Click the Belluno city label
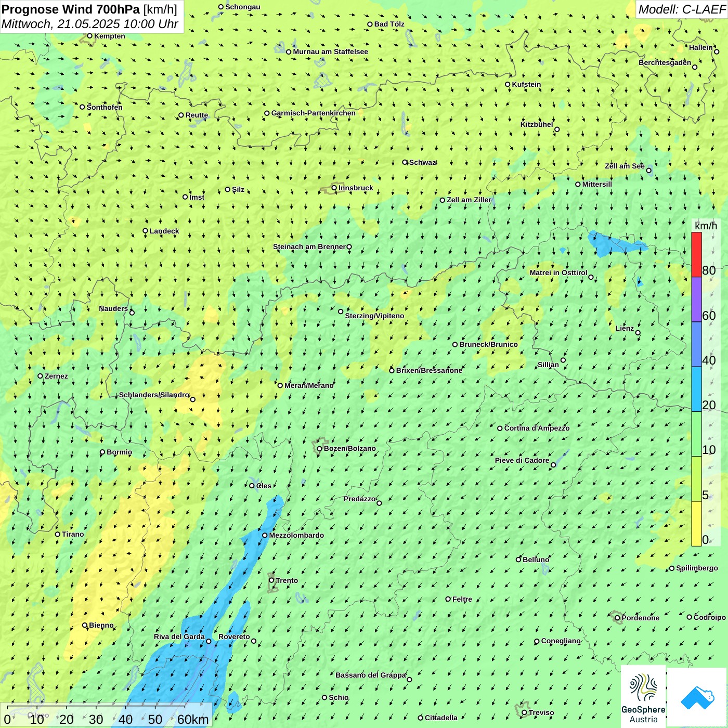Screen dimensions: 728x728 coord(536,560)
